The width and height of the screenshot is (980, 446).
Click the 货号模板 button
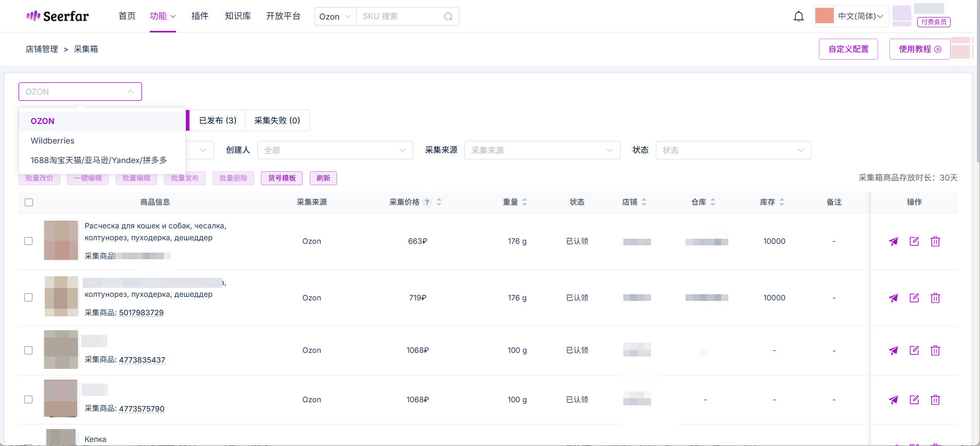tap(282, 178)
